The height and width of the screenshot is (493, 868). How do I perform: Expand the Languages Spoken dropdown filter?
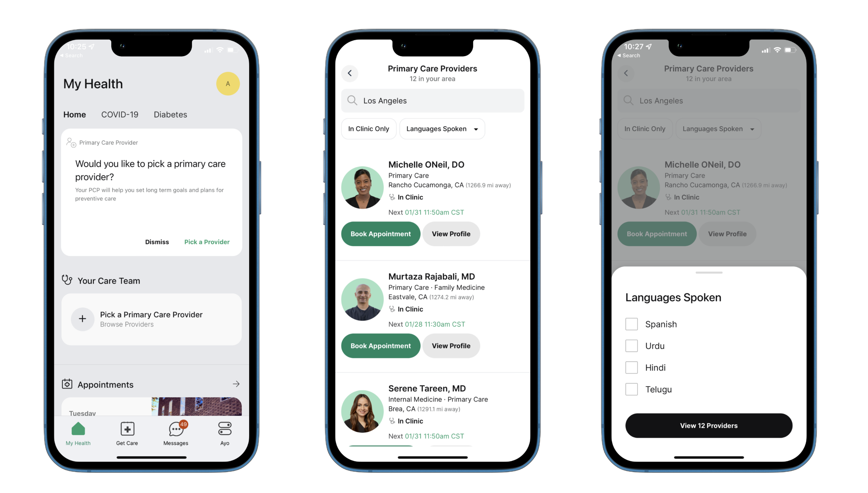click(441, 129)
